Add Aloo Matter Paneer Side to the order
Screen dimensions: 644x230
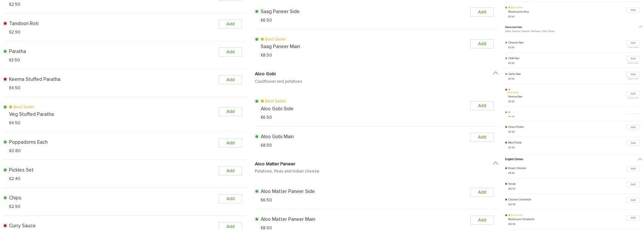[x=482, y=192]
